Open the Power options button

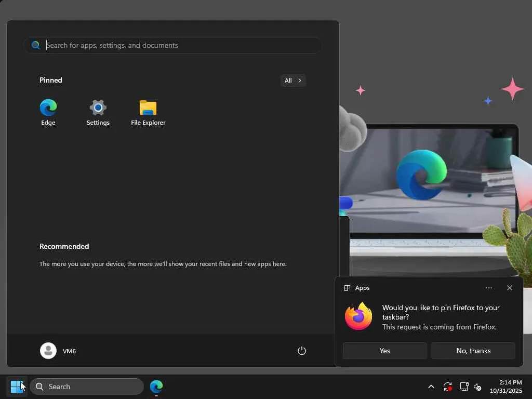pos(302,351)
